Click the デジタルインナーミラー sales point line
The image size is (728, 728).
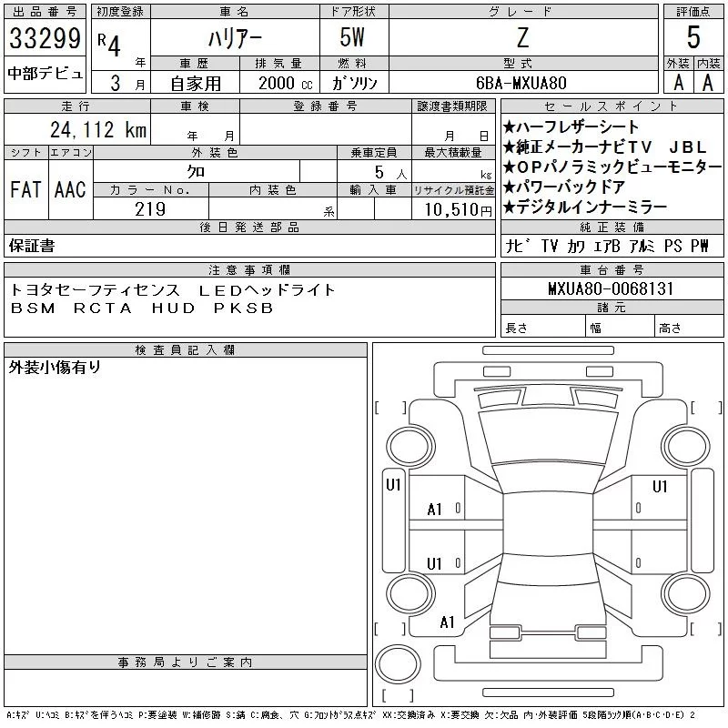585,207
